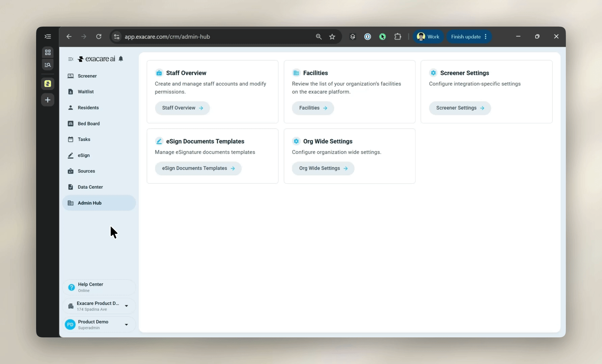Open the Help Center widget
The width and height of the screenshot is (602, 364).
tap(99, 287)
